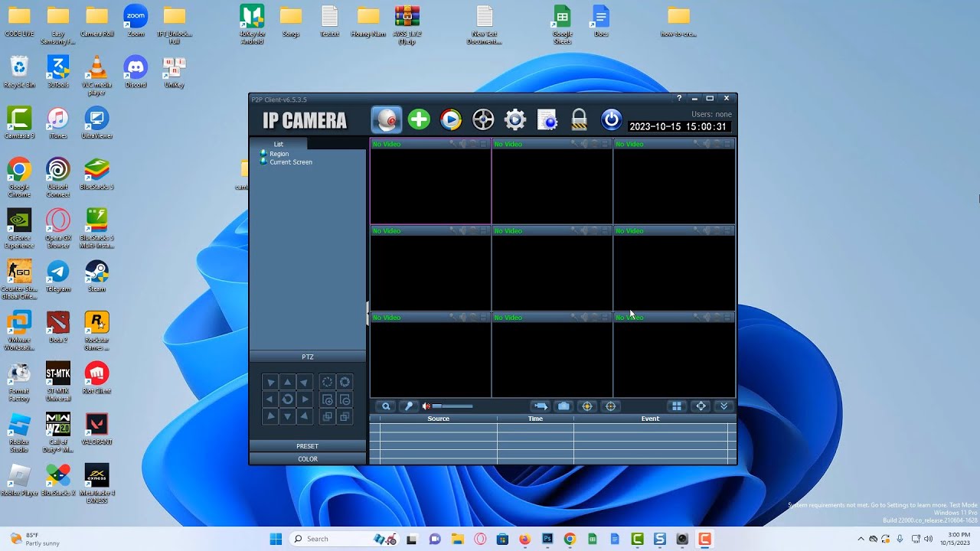Click PTZ center auto-rotate button
980x551 pixels.
pyautogui.click(x=287, y=399)
